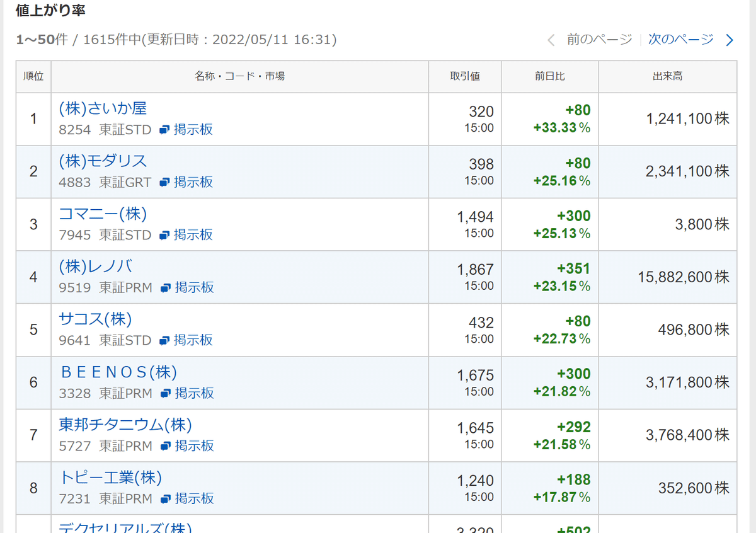Click the +25.16% change value

tap(562, 181)
